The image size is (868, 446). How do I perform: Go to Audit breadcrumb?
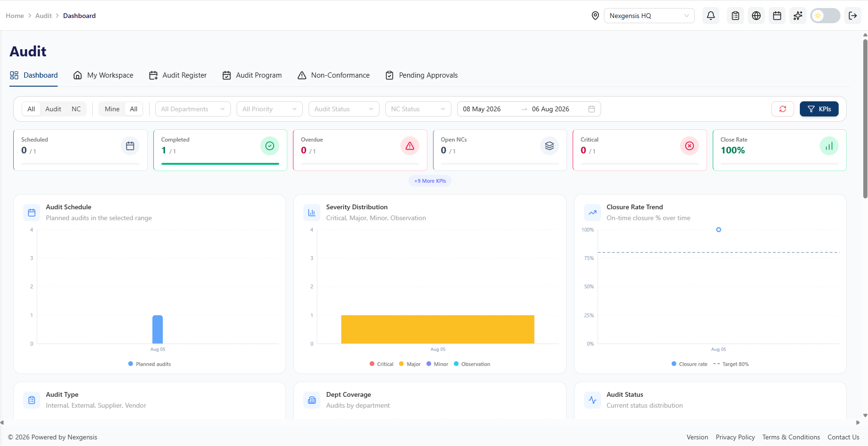[44, 16]
